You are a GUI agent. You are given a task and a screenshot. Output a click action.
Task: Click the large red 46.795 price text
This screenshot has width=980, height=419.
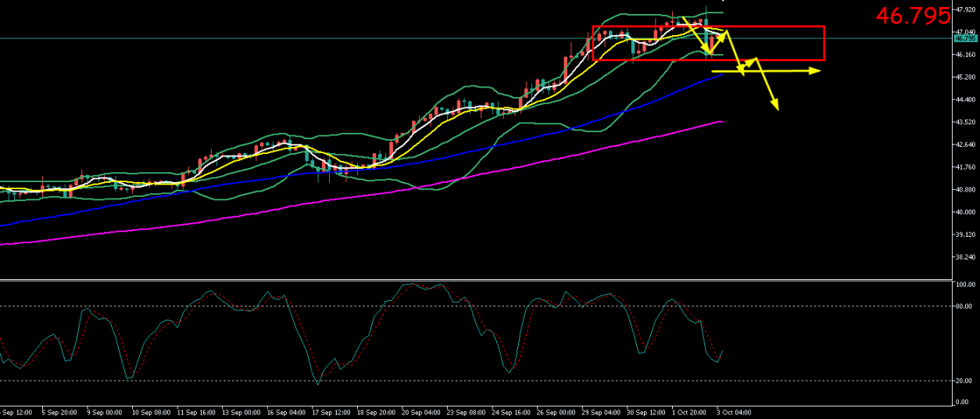coord(912,16)
